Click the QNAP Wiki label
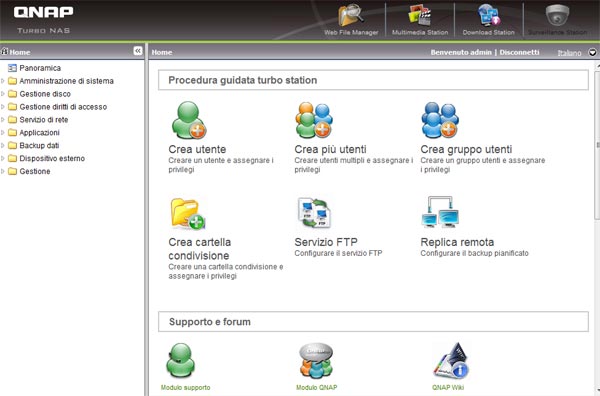This screenshot has width=600, height=396. (x=448, y=387)
